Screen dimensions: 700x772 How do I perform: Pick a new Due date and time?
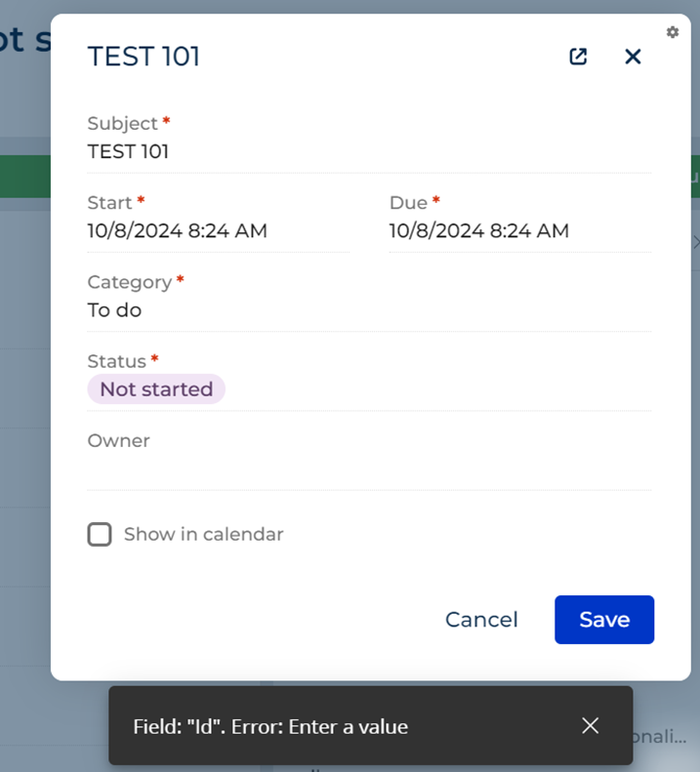point(520,231)
